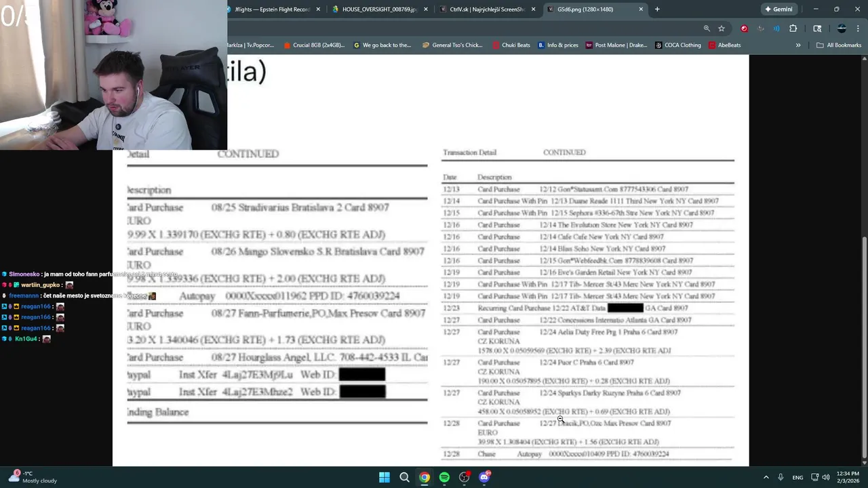Click chat username Kn1Gu4
Image resolution: width=868 pixels, height=488 pixels.
click(x=26, y=339)
